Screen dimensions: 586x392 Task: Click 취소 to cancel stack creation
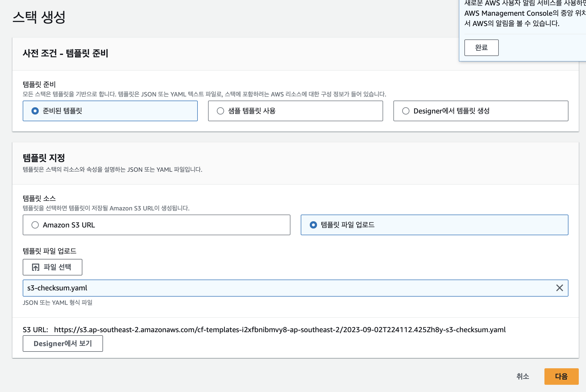(x=522, y=377)
